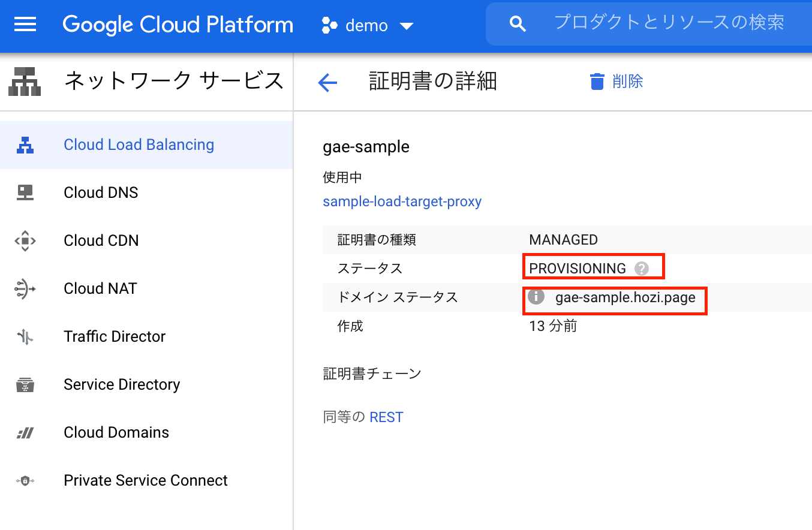812x530 pixels.
Task: Click the 作成 row label
Action: click(x=350, y=326)
